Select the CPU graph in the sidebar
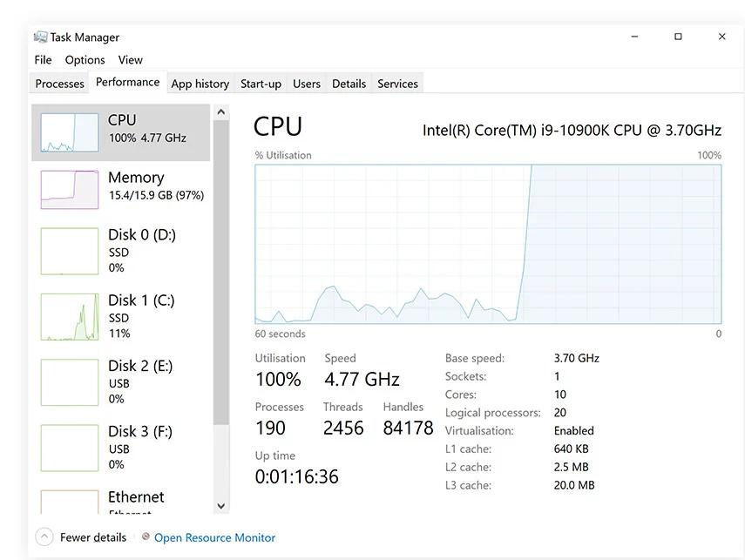Screen dimensions: 745x560 pyautogui.click(x=120, y=131)
